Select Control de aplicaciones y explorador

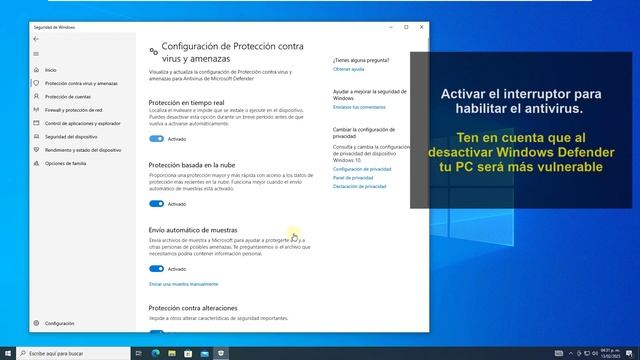point(83,123)
